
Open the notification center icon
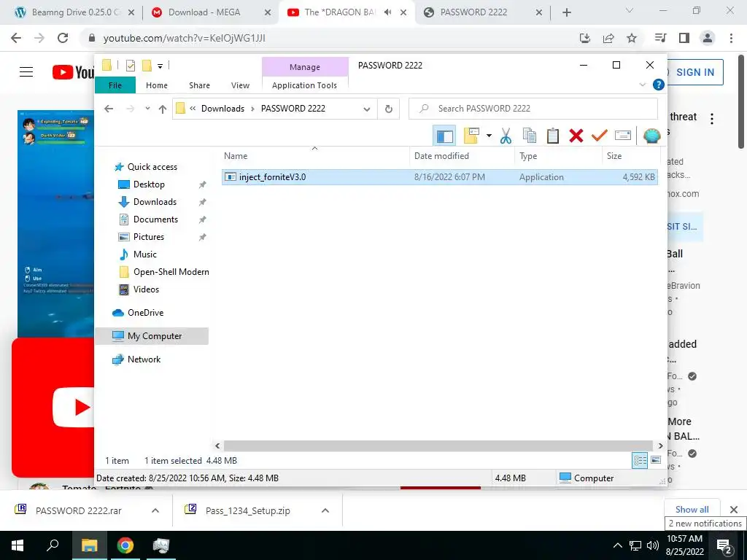pyautogui.click(x=724, y=545)
